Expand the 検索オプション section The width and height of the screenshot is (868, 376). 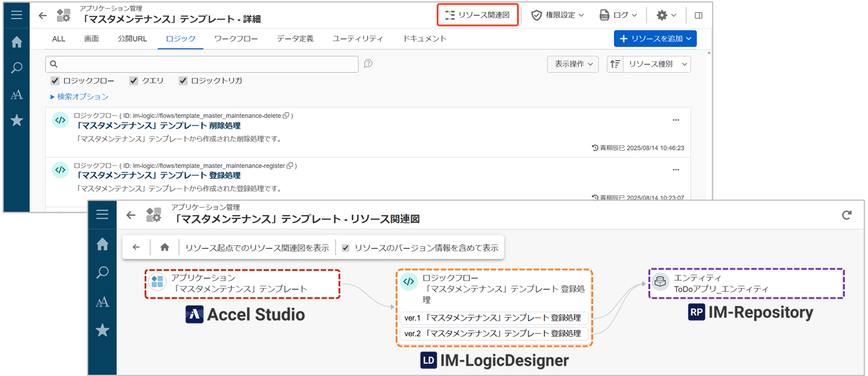pyautogui.click(x=79, y=96)
